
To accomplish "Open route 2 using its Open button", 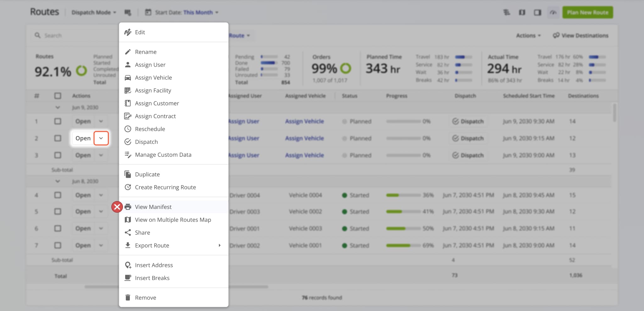I will tap(83, 138).
